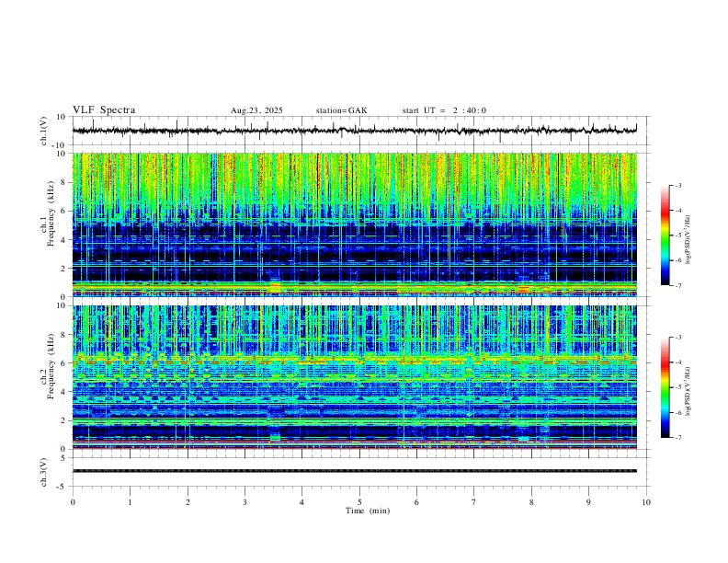Viewport: 728px width, 563px height.
Task: Click the "-4" tick on the ch.2 colorbar
Action: [677, 362]
